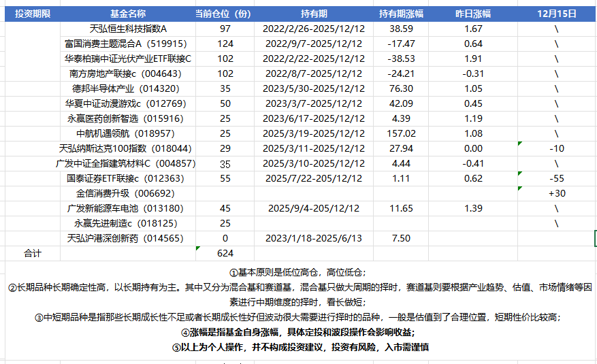597x364 pixels.
Task: Click position value 97 cell
Action: [225, 29]
